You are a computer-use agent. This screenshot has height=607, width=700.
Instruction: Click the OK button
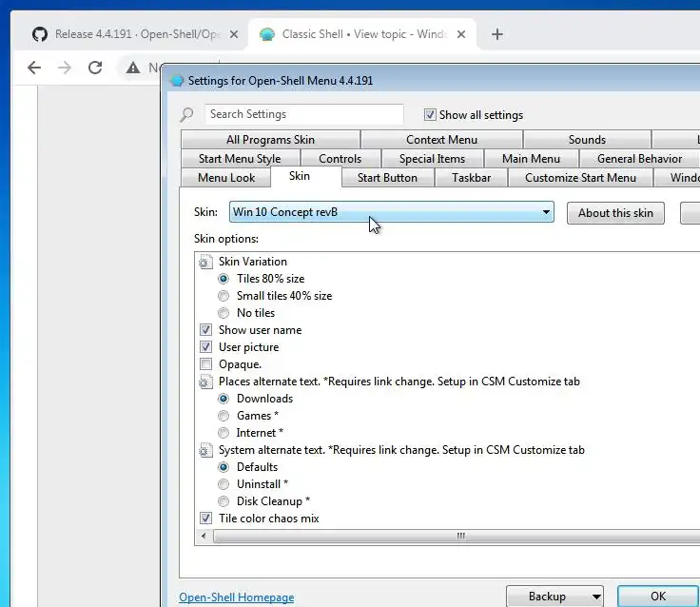coord(658,597)
